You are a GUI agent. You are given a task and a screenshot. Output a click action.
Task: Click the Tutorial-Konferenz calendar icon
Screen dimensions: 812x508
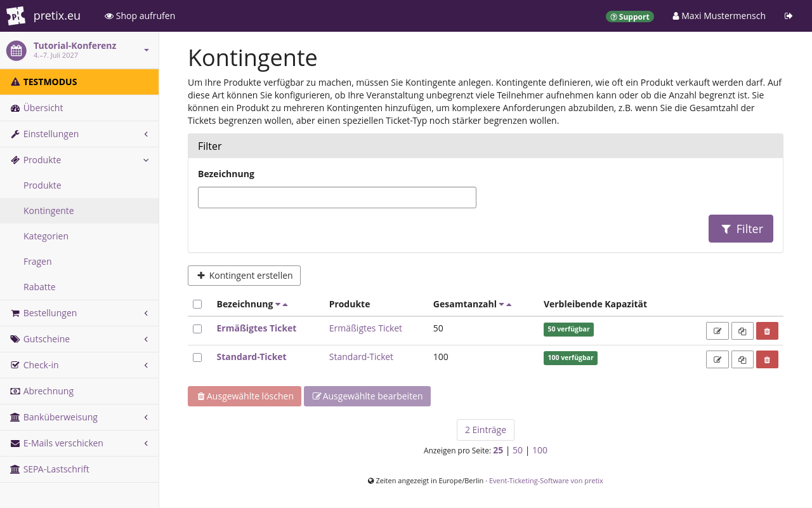point(16,50)
